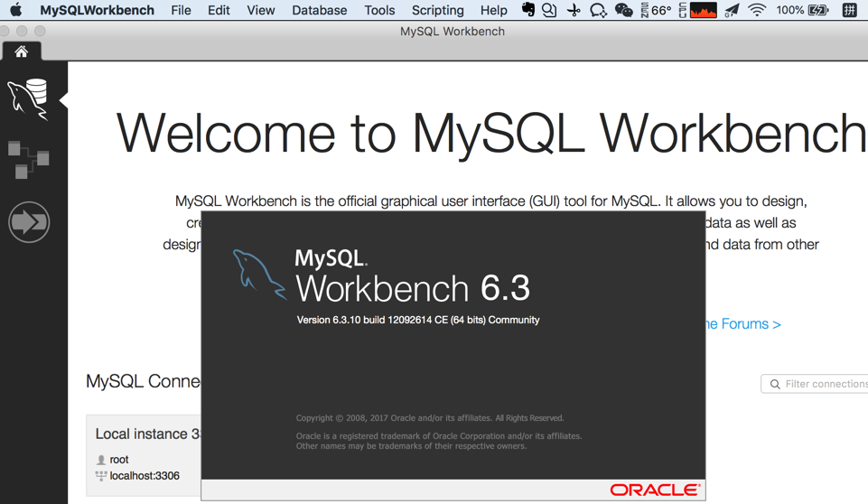Focus the Filter connections search field
Viewport: 868px width, 504px height.
coord(815,384)
